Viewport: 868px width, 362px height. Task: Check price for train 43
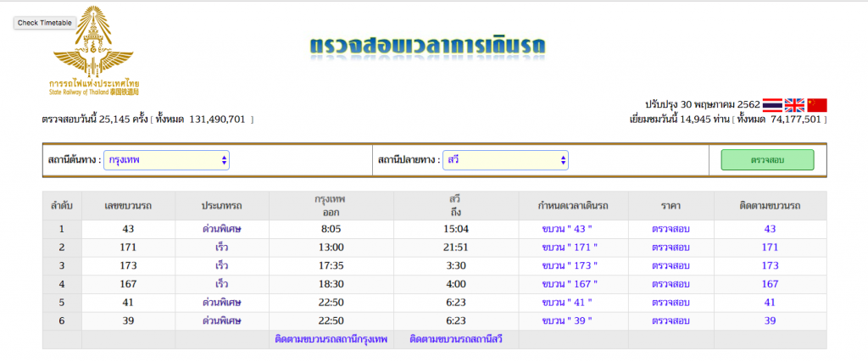(670, 229)
